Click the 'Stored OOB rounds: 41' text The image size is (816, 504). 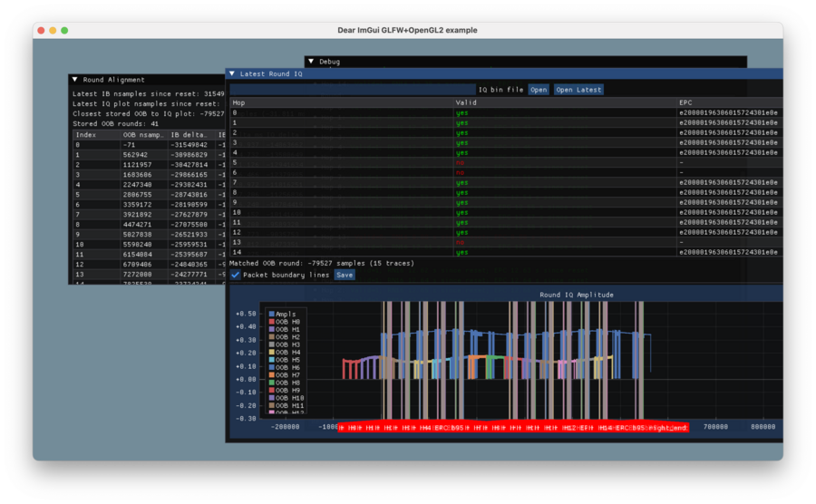pos(115,124)
